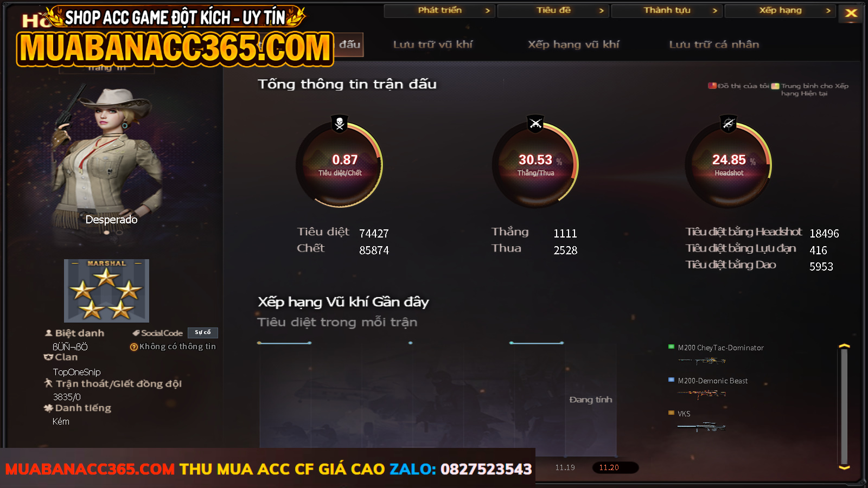868x488 pixels.
Task: Click the skull kill/death ratio icon
Action: tap(340, 124)
